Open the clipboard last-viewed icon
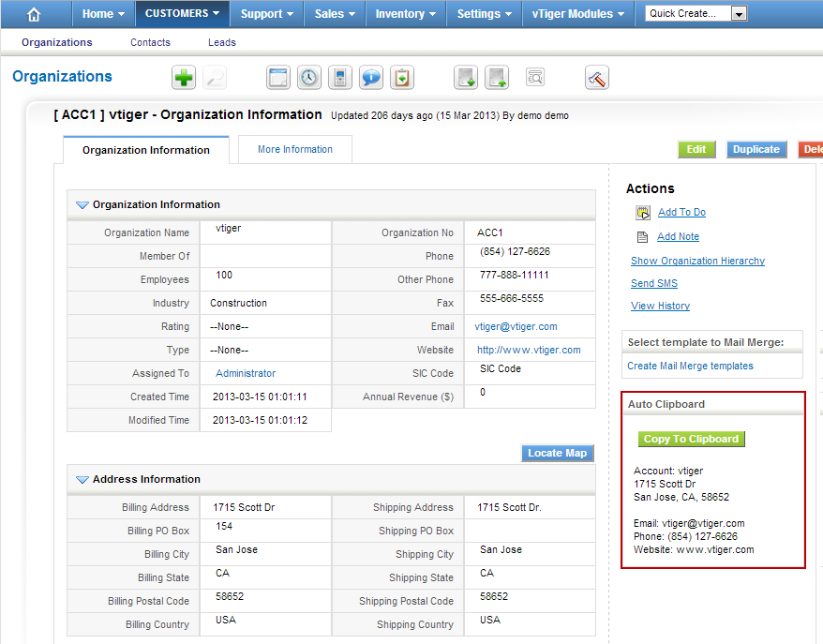The height and width of the screenshot is (644, 823). coord(402,78)
